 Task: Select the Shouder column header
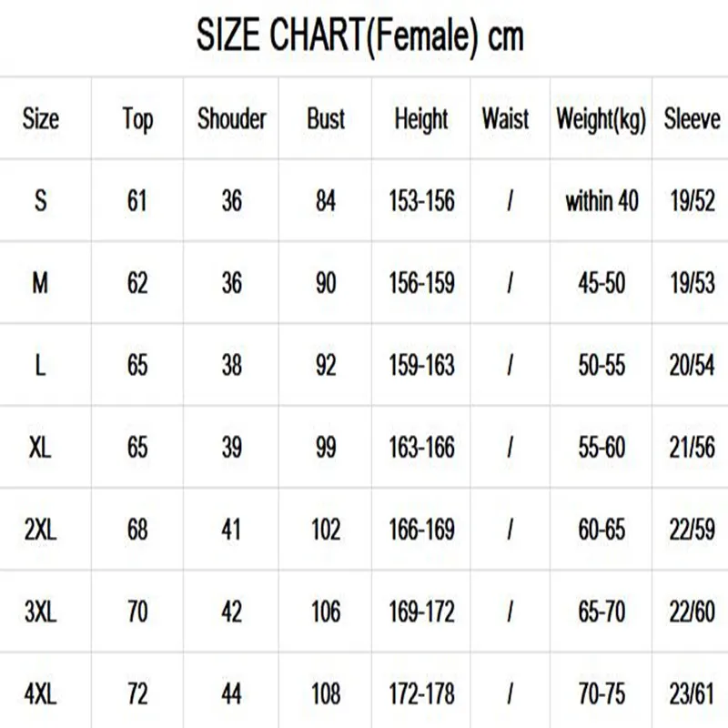[232, 118]
